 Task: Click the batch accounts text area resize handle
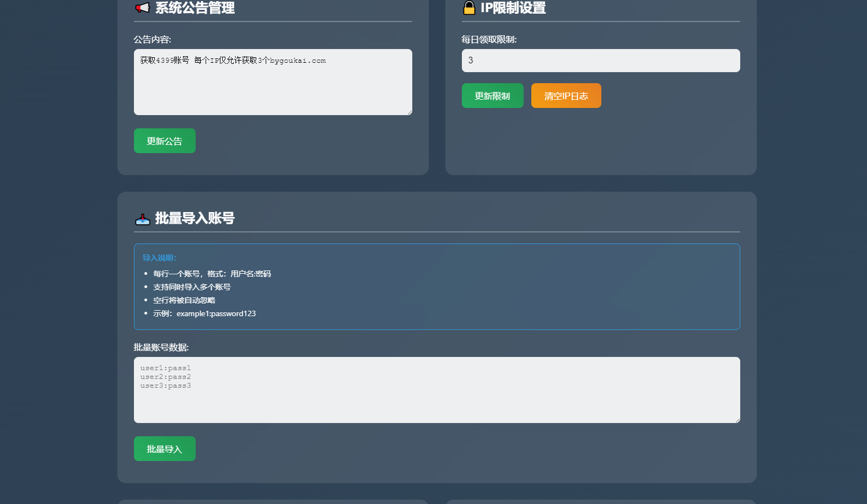(737, 420)
